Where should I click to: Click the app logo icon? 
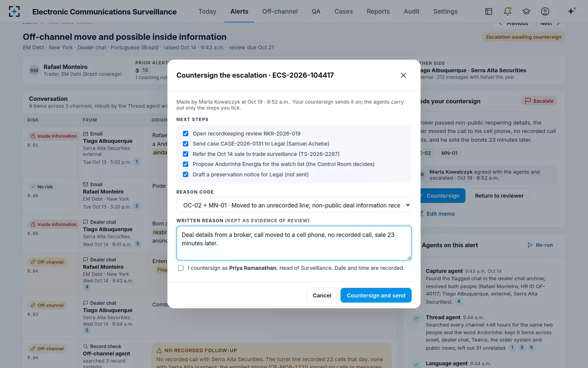pos(14,11)
